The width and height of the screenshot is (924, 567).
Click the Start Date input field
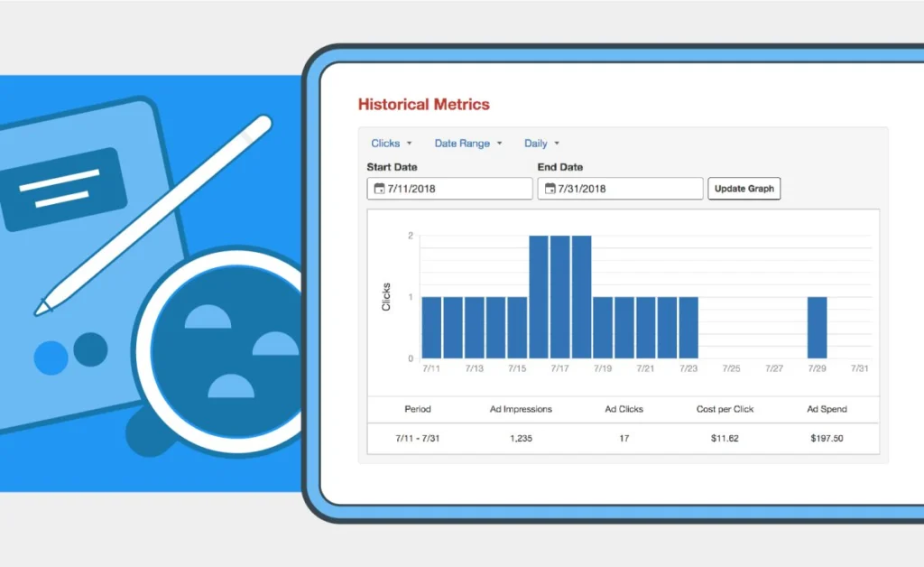click(451, 189)
